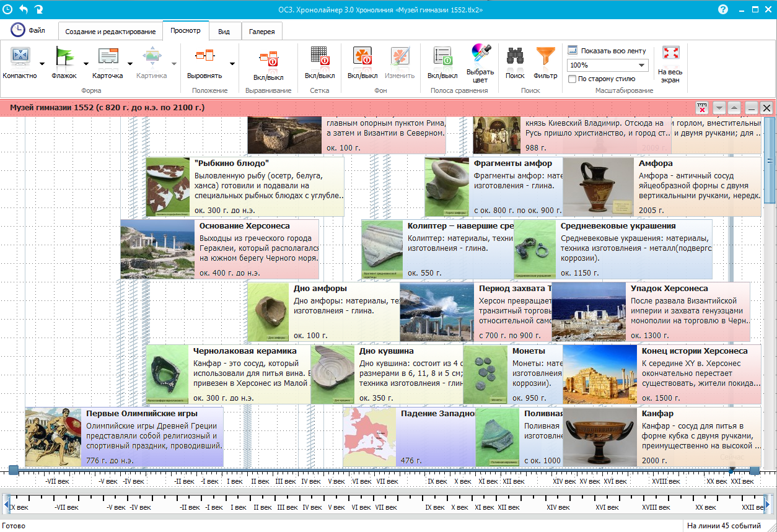Select the Конец истории Херсонеса card
Image resolution: width=777 pixels, height=532 pixels.
662,374
